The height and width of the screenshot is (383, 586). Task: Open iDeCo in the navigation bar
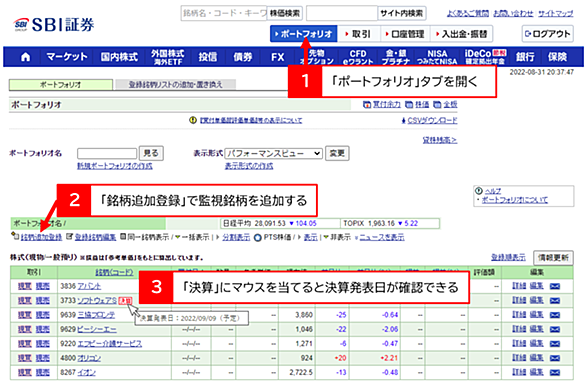coord(485,57)
